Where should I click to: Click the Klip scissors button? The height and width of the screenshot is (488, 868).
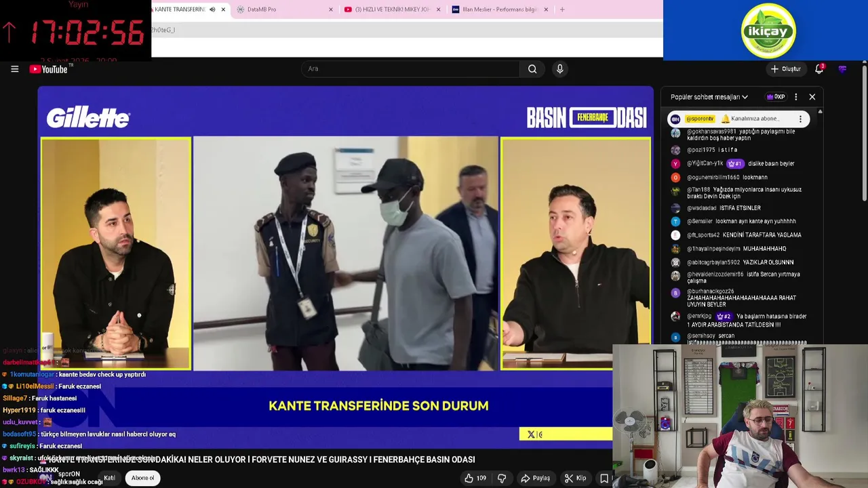[x=575, y=478]
